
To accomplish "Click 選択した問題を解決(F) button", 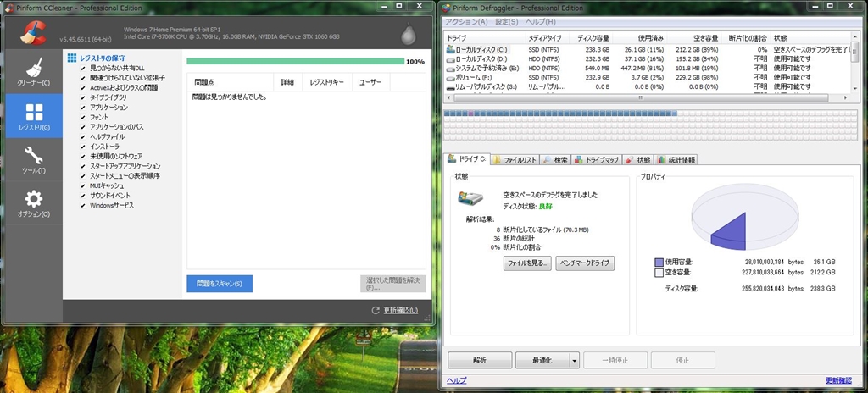I will [393, 284].
